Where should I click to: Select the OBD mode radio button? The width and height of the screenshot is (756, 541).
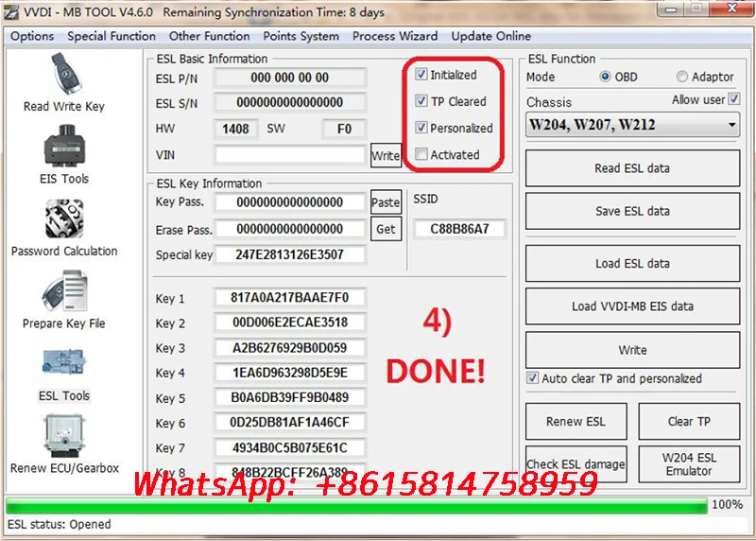click(605, 77)
